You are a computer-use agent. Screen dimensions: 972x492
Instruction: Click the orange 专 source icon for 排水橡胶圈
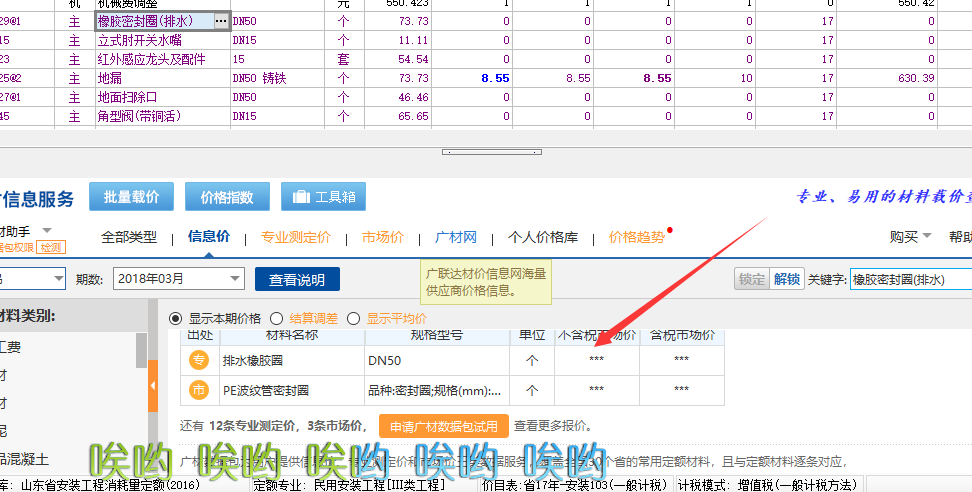click(x=198, y=360)
